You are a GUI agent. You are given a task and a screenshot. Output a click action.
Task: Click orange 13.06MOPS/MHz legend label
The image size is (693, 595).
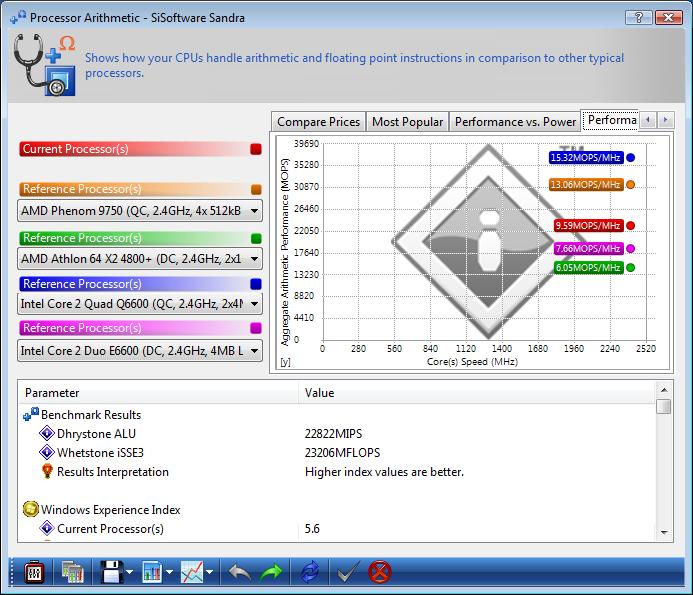586,185
